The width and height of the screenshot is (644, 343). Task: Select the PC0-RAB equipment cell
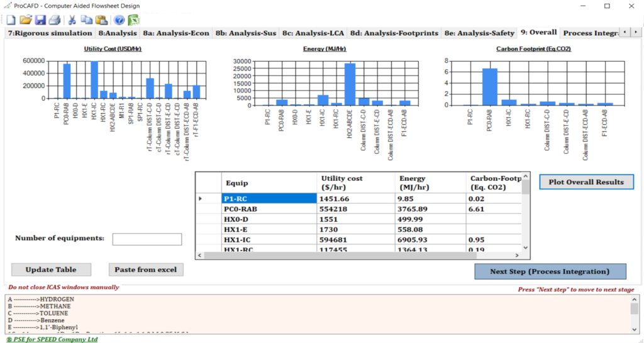point(269,209)
